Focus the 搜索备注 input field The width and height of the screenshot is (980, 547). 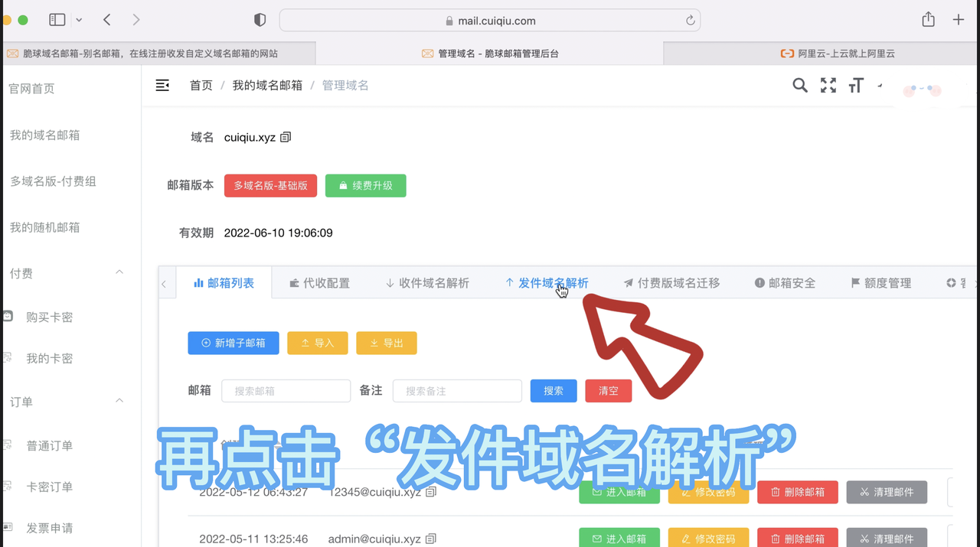pyautogui.click(x=457, y=391)
